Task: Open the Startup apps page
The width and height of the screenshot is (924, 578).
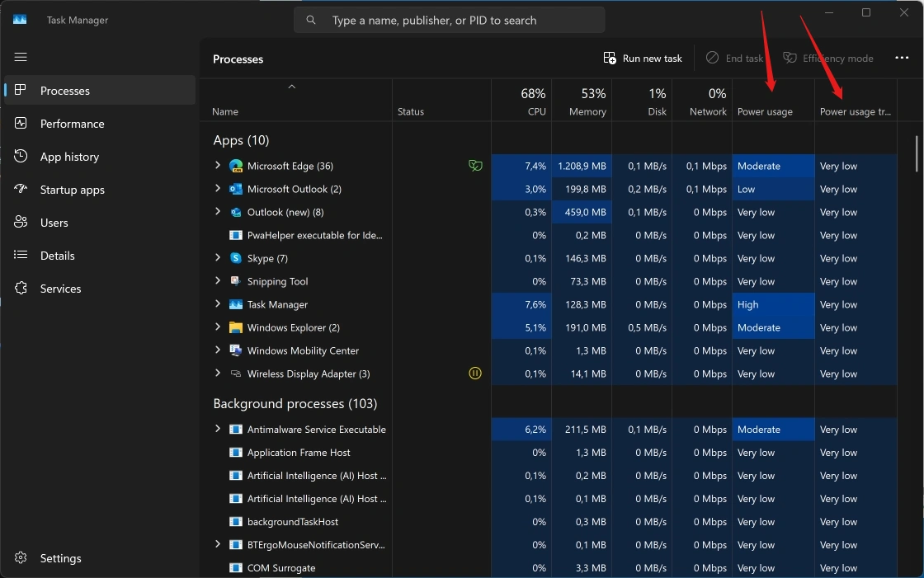Action: click(72, 190)
